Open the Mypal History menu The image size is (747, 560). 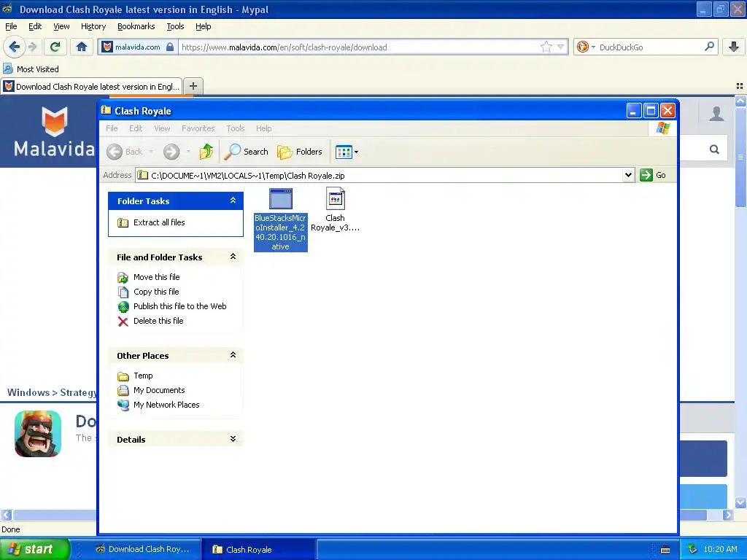click(x=93, y=26)
